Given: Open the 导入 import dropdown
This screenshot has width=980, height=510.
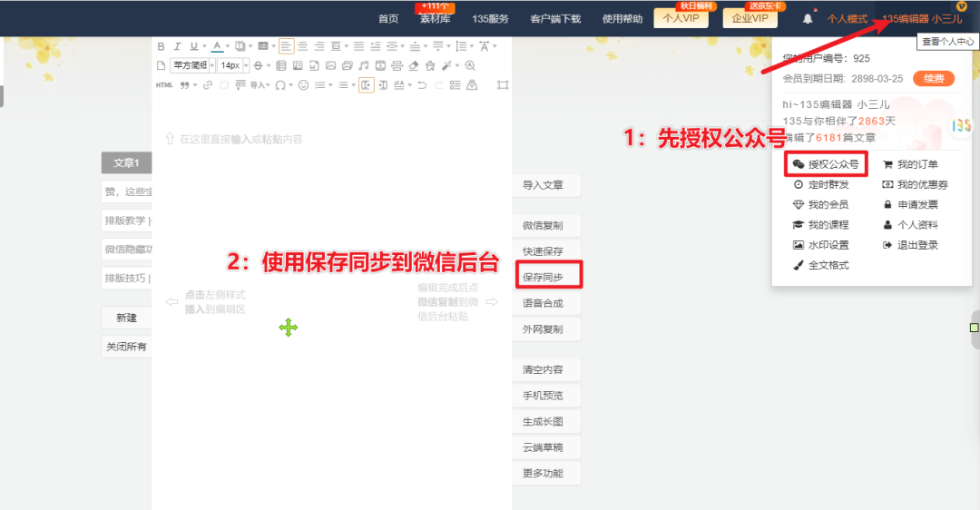Looking at the screenshot, I should [260, 85].
